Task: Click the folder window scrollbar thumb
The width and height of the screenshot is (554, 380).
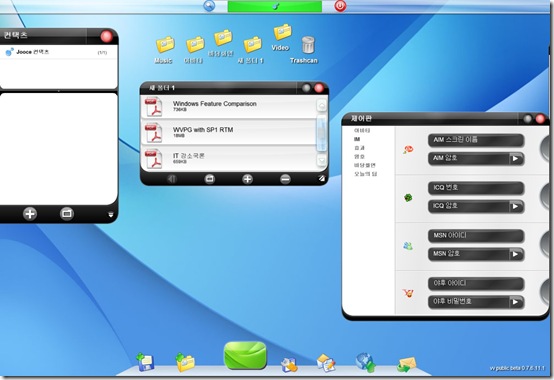Action: coord(322,133)
